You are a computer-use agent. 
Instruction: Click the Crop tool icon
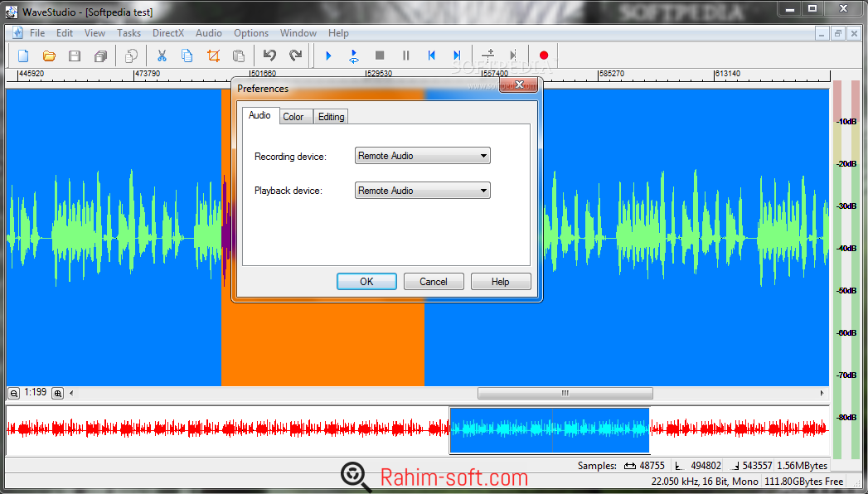[x=213, y=56]
